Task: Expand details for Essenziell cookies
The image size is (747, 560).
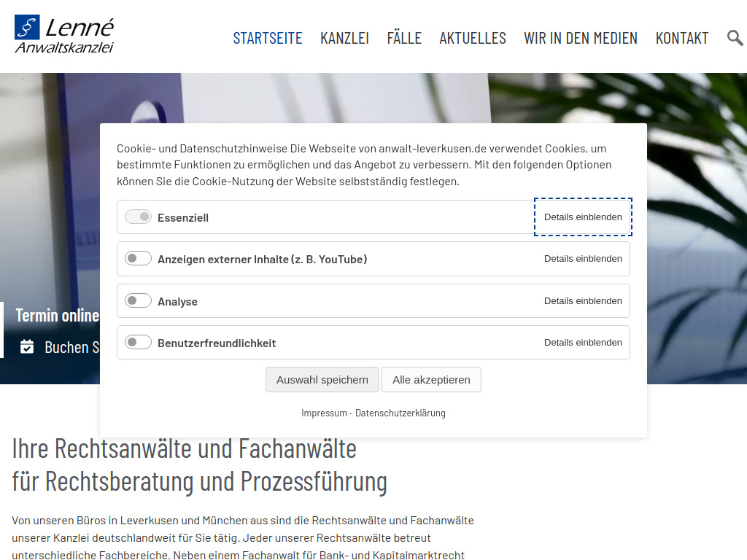Action: (583, 217)
